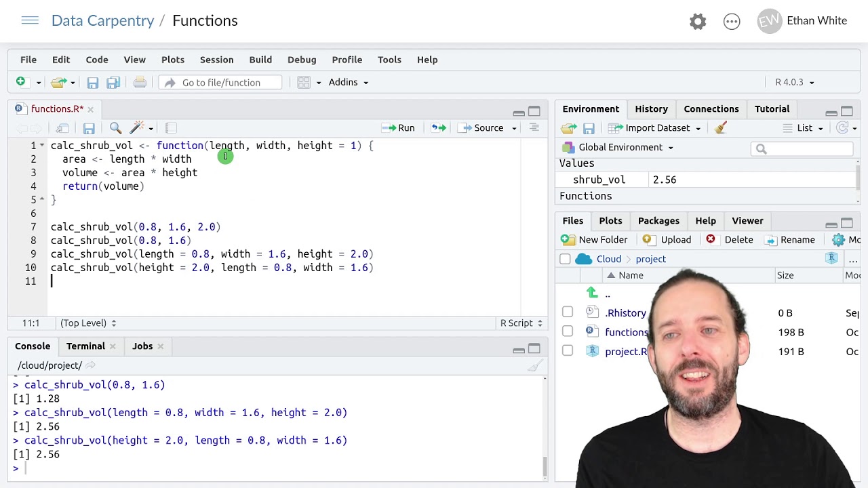Collapse the function fold arrow at line 1
Image resolution: width=868 pixels, height=488 pixels.
pos(42,145)
